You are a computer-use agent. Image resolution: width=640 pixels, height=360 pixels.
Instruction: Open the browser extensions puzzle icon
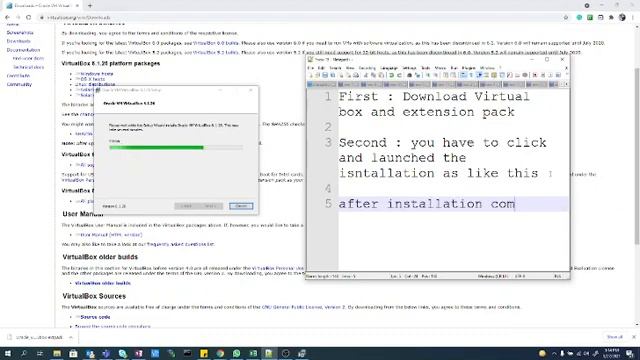click(611, 18)
